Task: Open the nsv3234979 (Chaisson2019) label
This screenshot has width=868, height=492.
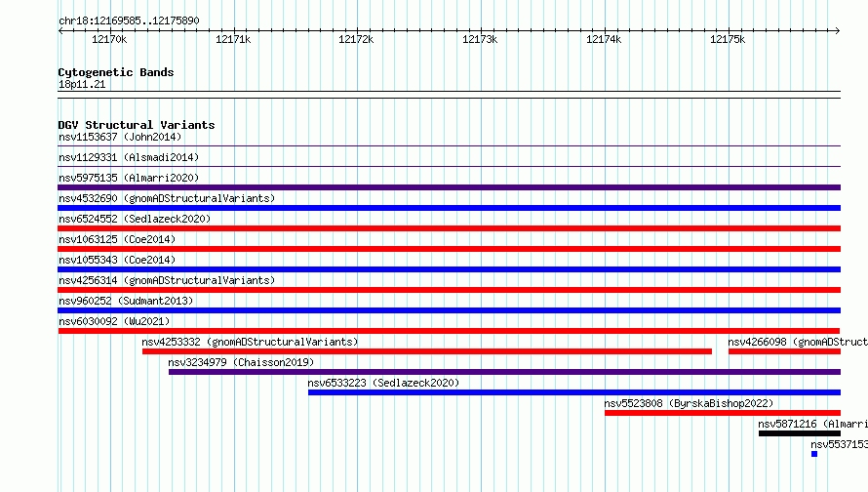Action: [241, 362]
